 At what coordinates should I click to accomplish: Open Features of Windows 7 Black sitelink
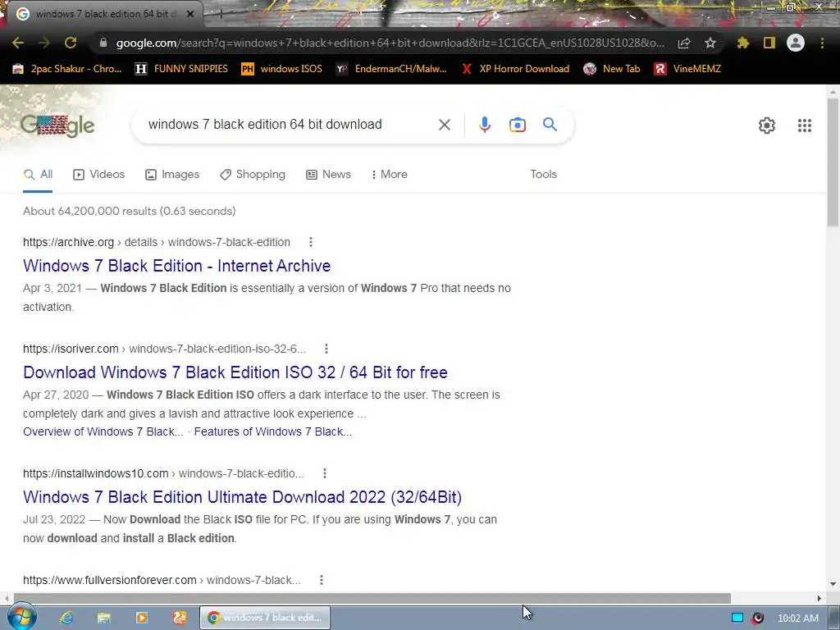[x=272, y=431]
